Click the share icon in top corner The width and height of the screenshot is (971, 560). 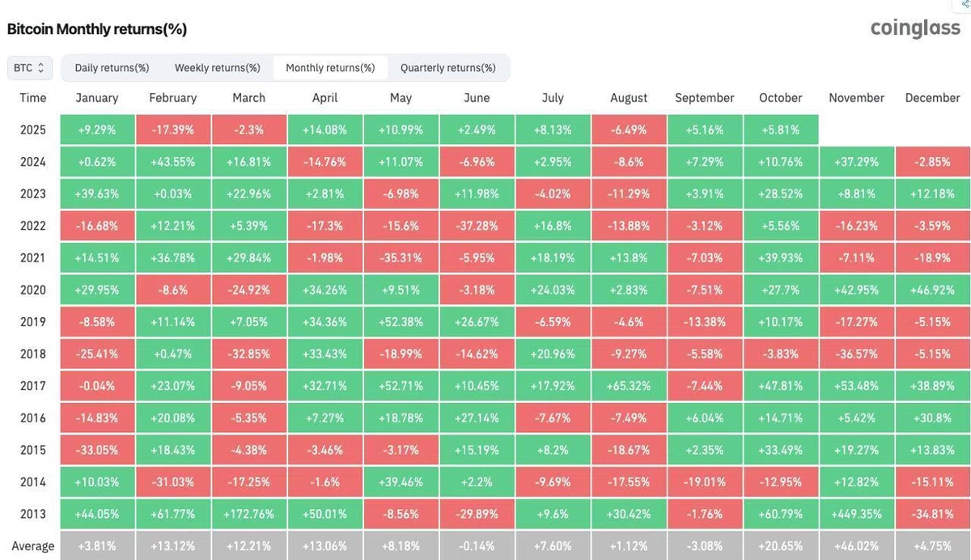pyautogui.click(x=966, y=4)
